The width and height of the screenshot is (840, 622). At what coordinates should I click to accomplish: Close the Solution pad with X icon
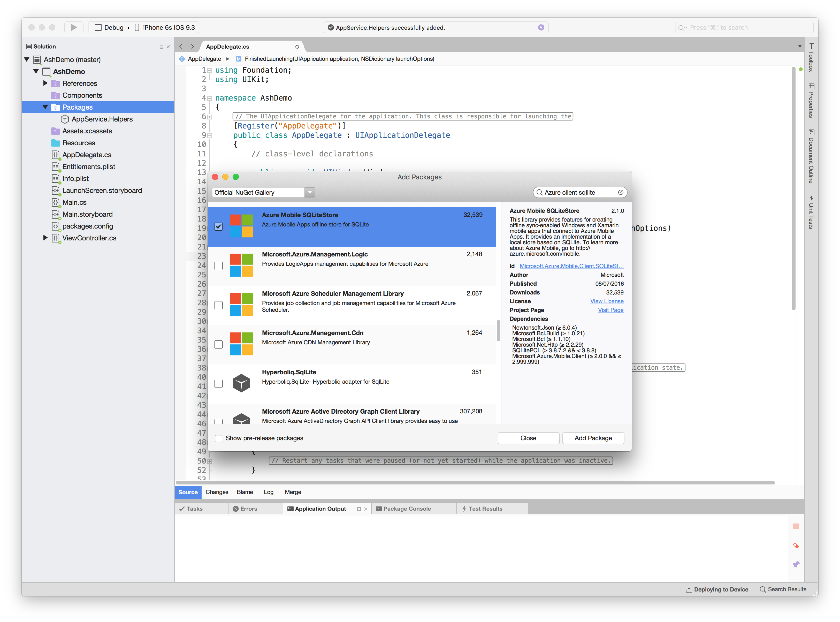click(168, 47)
